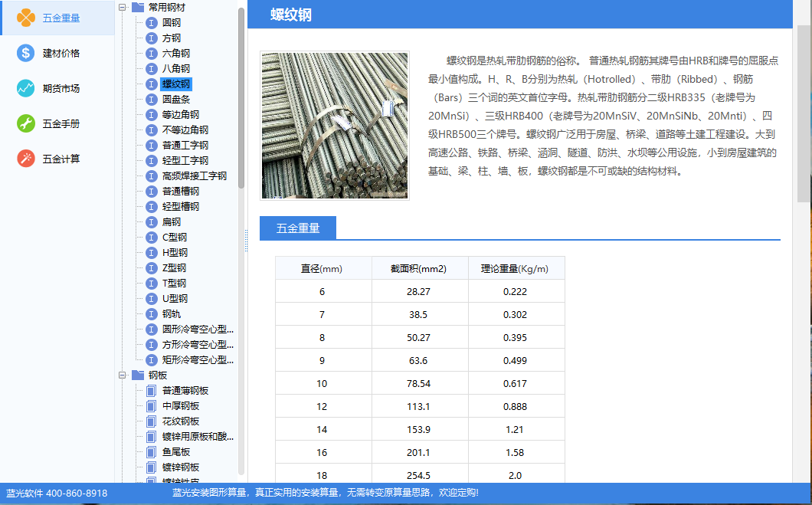Click the icon beside 高频焊接工字钢
Image resolution: width=812 pixels, height=505 pixels.
coord(151,176)
